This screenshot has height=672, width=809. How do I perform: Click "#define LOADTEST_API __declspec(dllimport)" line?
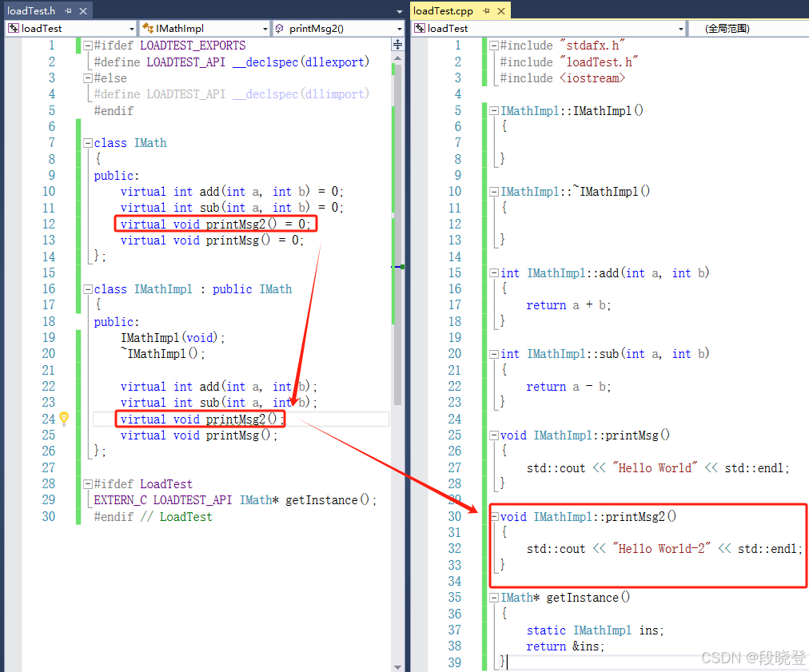click(x=232, y=93)
